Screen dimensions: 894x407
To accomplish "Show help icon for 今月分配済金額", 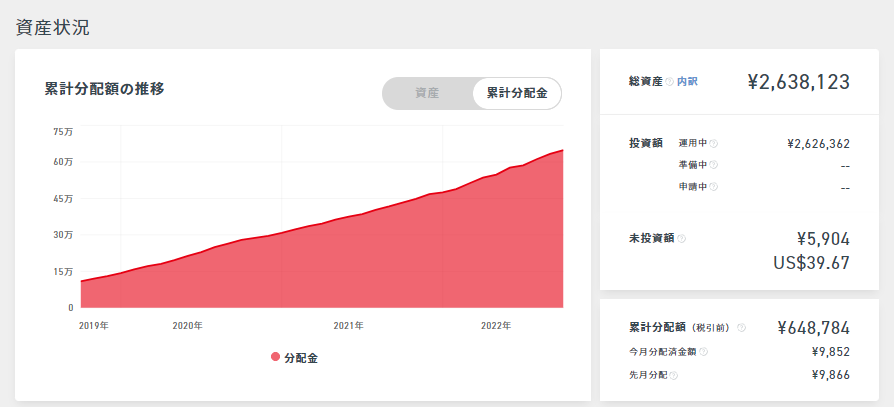I will click(x=704, y=352).
